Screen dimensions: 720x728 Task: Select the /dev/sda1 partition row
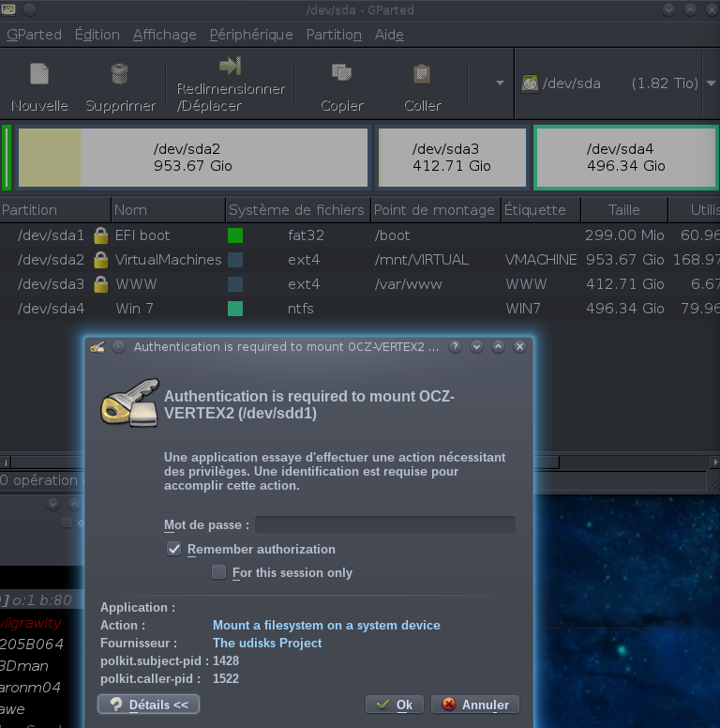point(360,235)
